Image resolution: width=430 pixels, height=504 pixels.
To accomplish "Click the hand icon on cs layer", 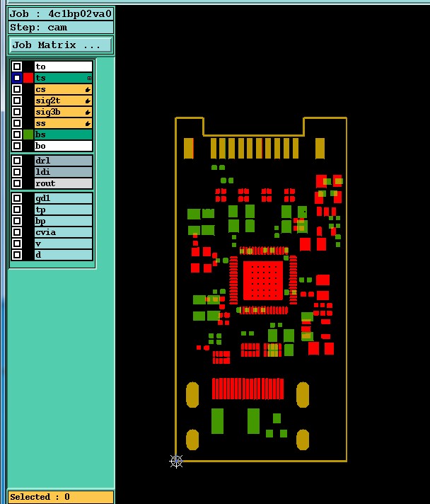I will pyautogui.click(x=88, y=90).
